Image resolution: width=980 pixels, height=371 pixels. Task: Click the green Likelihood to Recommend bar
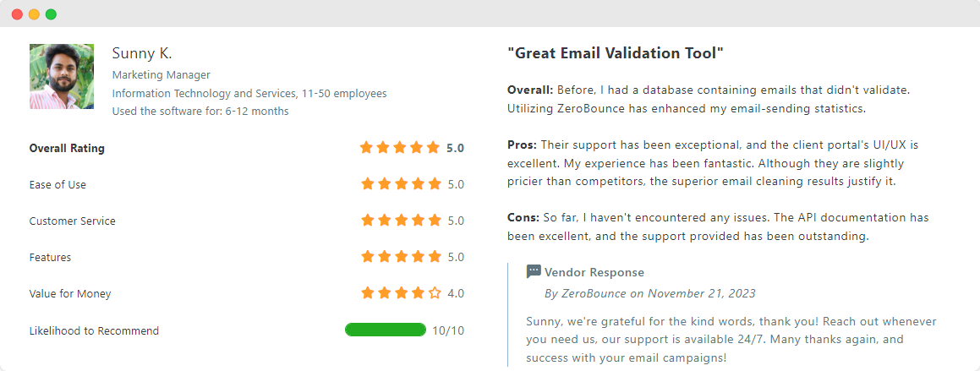click(386, 330)
